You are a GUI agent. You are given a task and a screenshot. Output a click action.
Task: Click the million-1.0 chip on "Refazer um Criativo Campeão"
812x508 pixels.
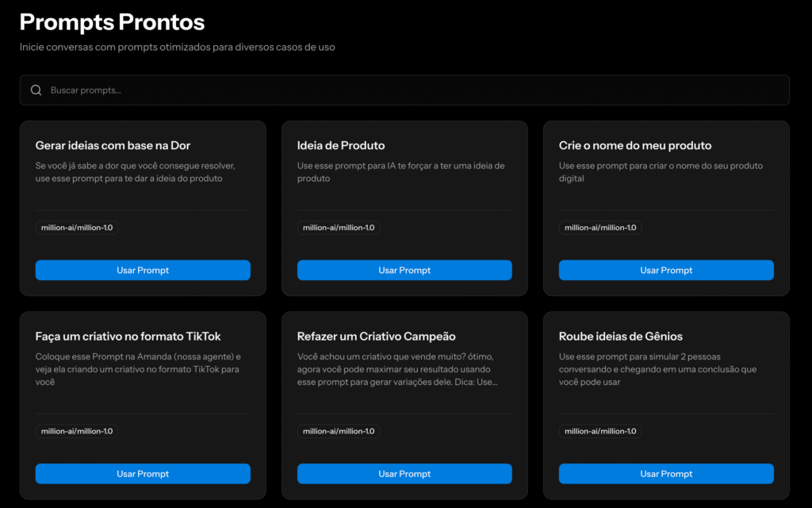tap(339, 431)
